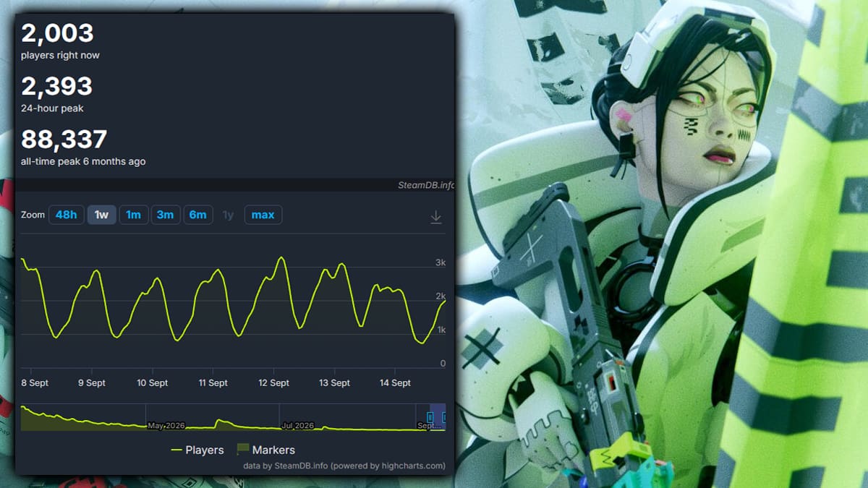Image resolution: width=868 pixels, height=488 pixels.
Task: Select the 48h zoom range
Action: 66,215
